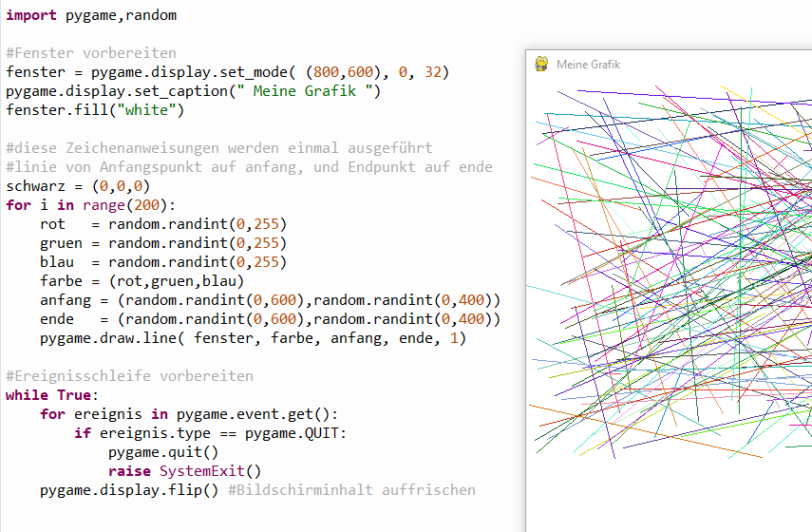The image size is (812, 532).
Task: Click the 'if ereignis.type == pygame.QUIT:' line
Action: tap(210, 433)
